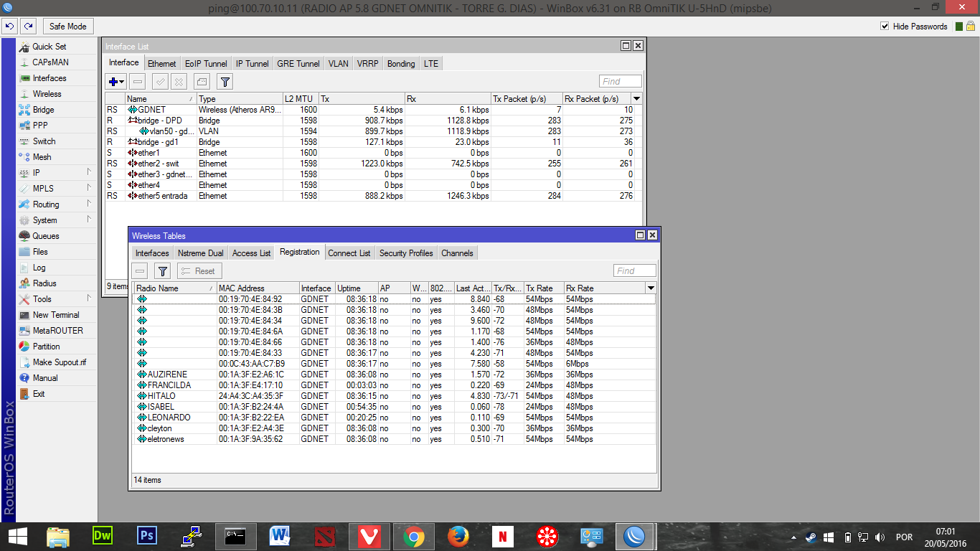Expand the IP submenu in the sidebar
The width and height of the screenshot is (980, 551).
pyautogui.click(x=37, y=173)
